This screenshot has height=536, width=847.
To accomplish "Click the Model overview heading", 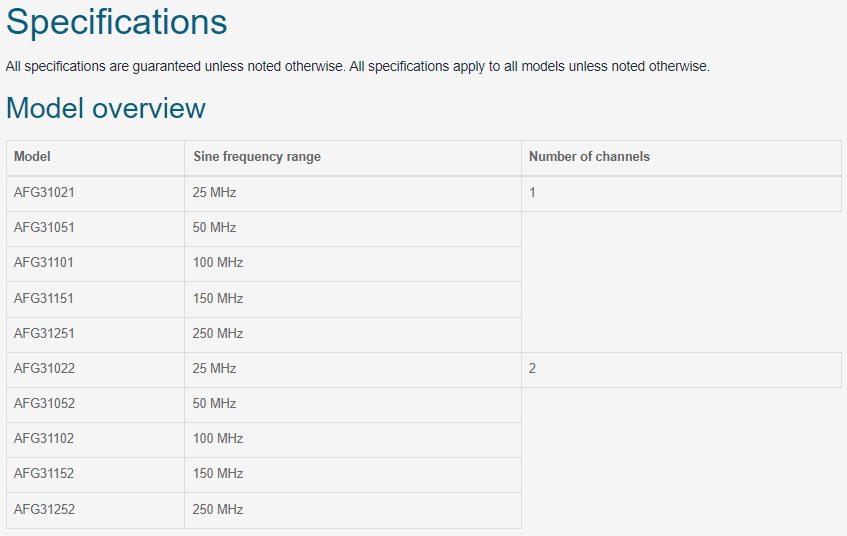I will (106, 108).
